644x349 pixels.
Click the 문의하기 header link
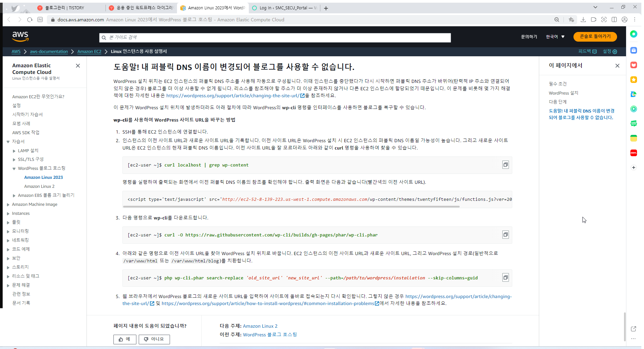(x=529, y=37)
